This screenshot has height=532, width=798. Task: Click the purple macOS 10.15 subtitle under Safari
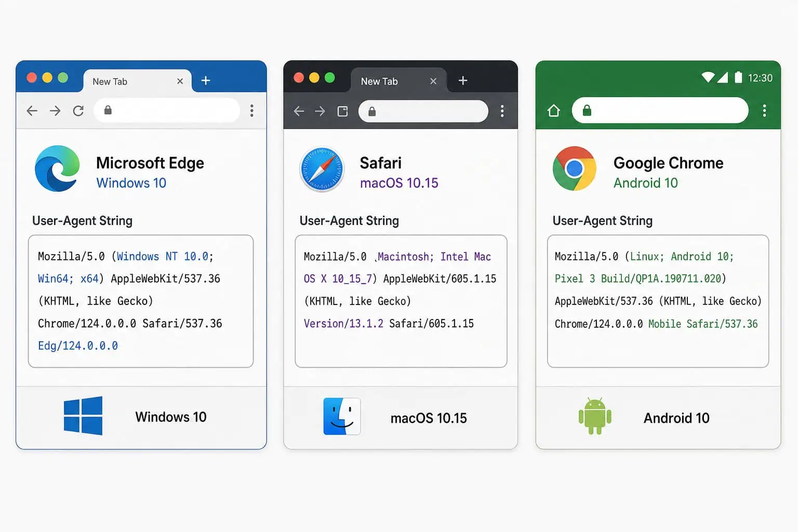point(399,183)
